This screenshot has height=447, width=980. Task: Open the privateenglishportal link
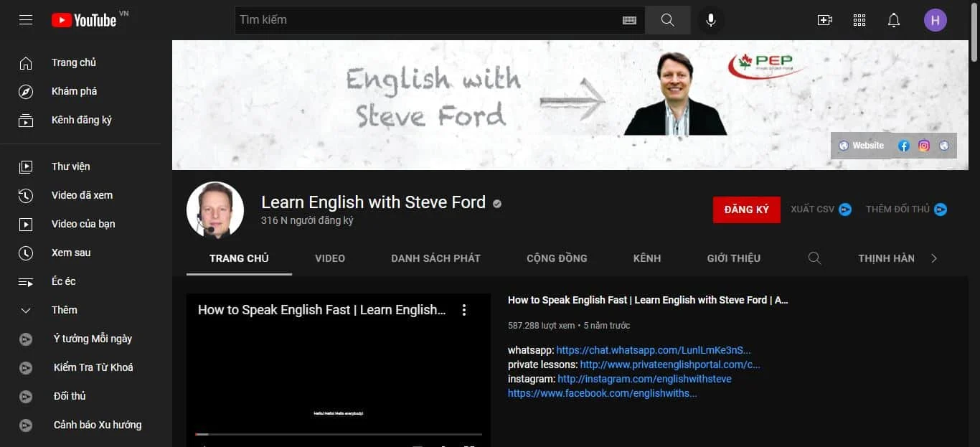[670, 364]
